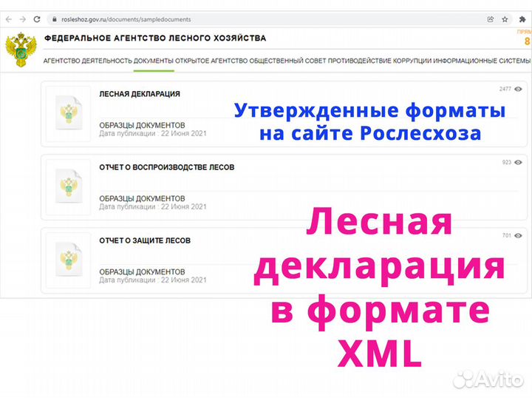Click the share page icon in address bar
The height and width of the screenshot is (398, 532).
(x=491, y=19)
